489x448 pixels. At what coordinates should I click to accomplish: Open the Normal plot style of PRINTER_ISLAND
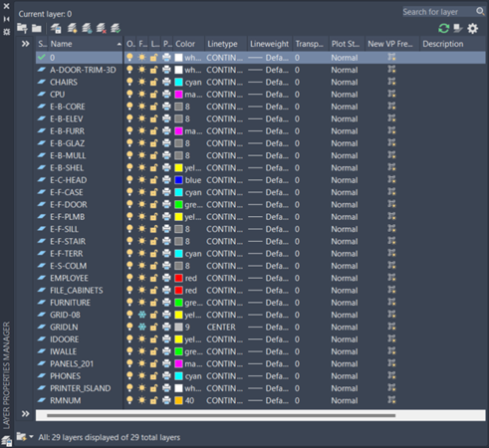[x=345, y=388]
